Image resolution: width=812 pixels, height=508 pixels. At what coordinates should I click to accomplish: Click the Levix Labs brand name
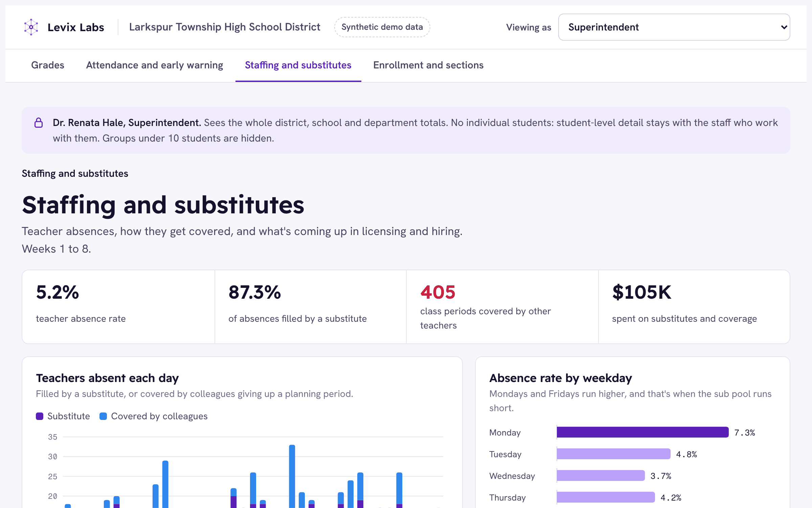tap(76, 27)
